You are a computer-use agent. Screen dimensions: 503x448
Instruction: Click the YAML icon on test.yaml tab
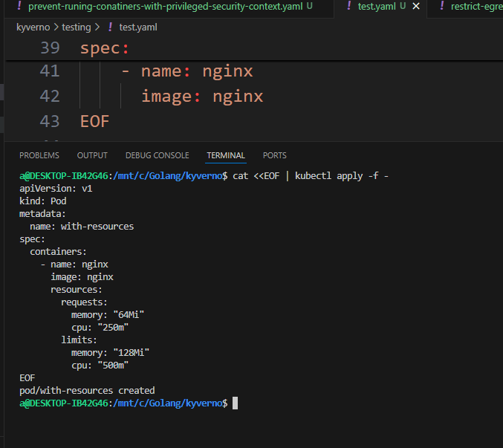[349, 6]
